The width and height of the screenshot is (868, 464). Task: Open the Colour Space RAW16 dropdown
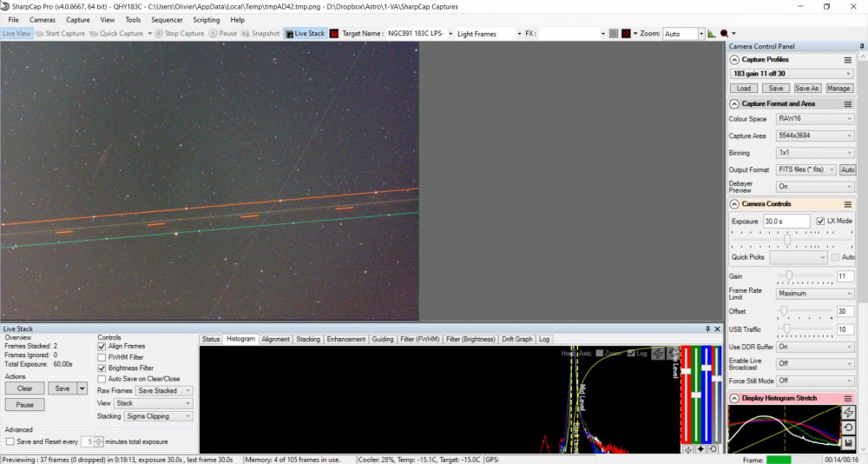815,119
